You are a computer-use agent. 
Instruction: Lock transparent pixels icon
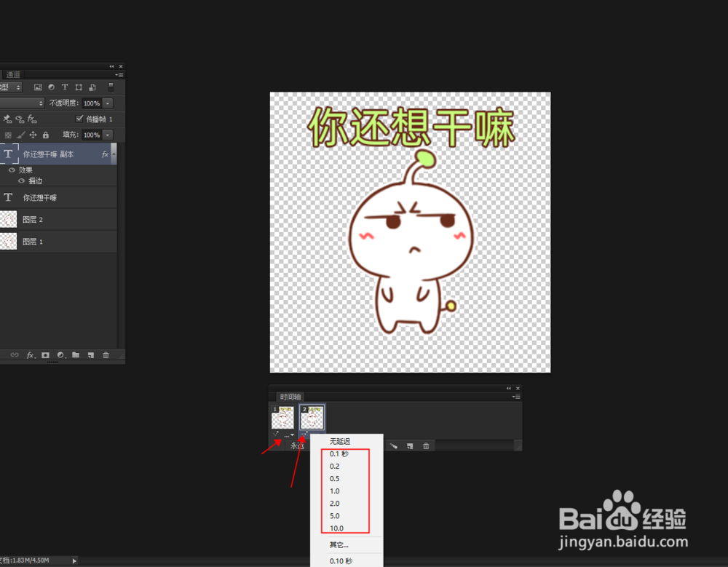[x=8, y=135]
